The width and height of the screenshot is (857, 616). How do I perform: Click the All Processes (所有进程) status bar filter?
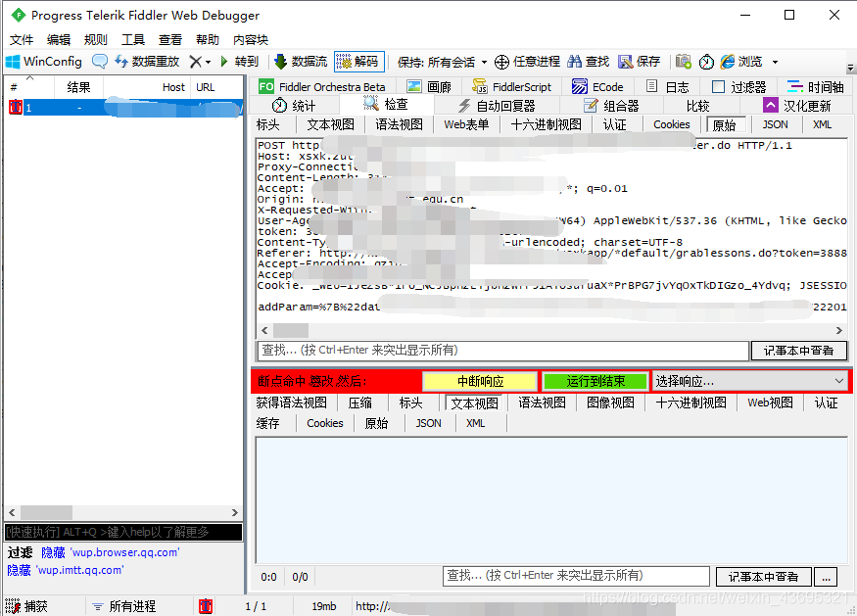point(124,606)
